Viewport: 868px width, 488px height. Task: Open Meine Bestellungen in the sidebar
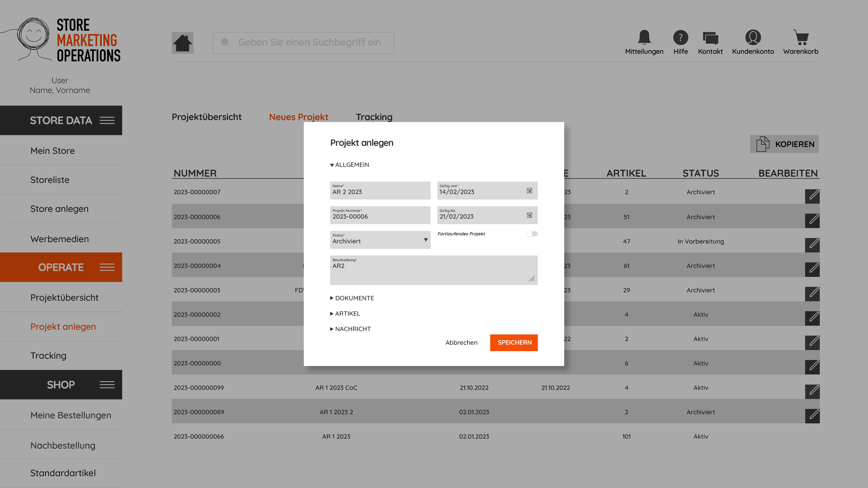[71, 415]
